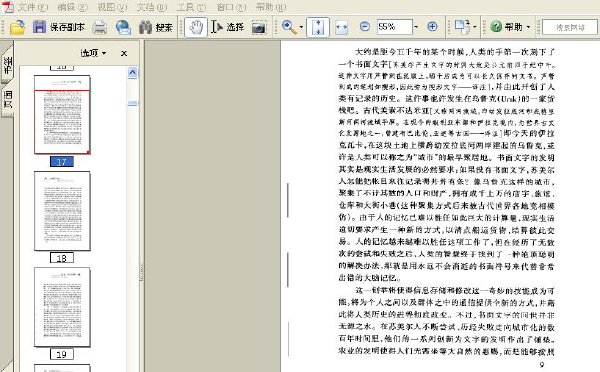Activate the 选择 text select tool
Image resolution: width=600 pixels, height=372 pixels.
pos(227,27)
